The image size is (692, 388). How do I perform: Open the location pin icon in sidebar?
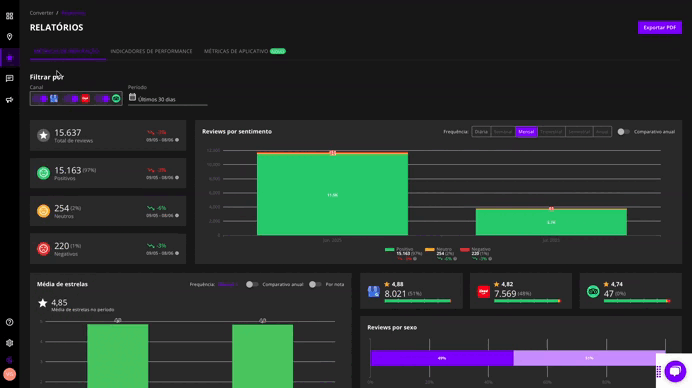click(x=9, y=37)
